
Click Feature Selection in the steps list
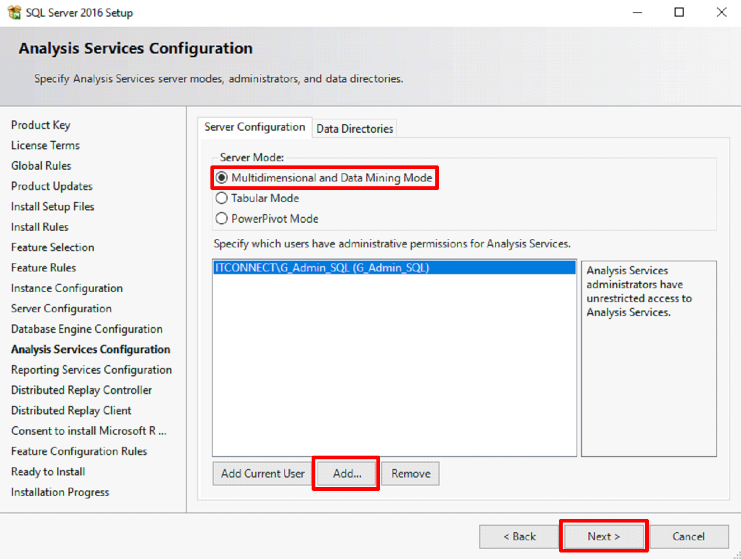pyautogui.click(x=52, y=247)
